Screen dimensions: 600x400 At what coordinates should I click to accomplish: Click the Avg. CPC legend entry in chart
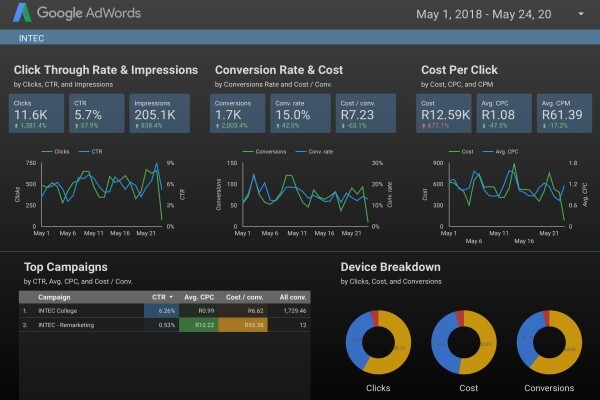click(x=500, y=152)
